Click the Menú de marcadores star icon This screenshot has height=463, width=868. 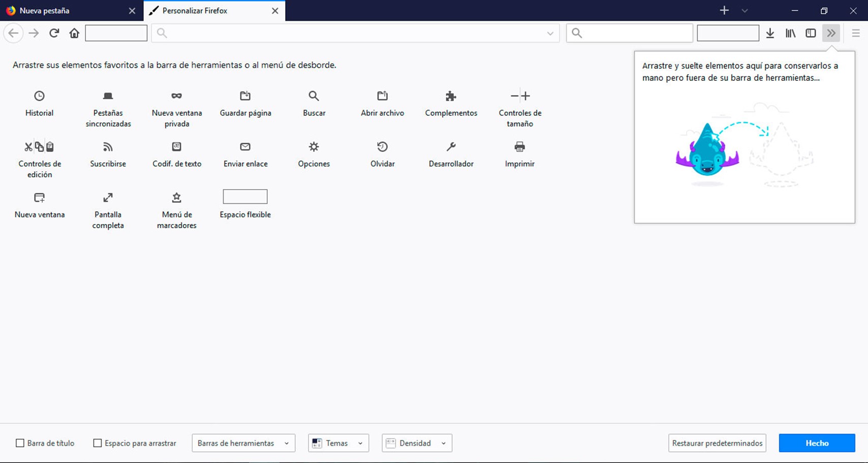176,198
